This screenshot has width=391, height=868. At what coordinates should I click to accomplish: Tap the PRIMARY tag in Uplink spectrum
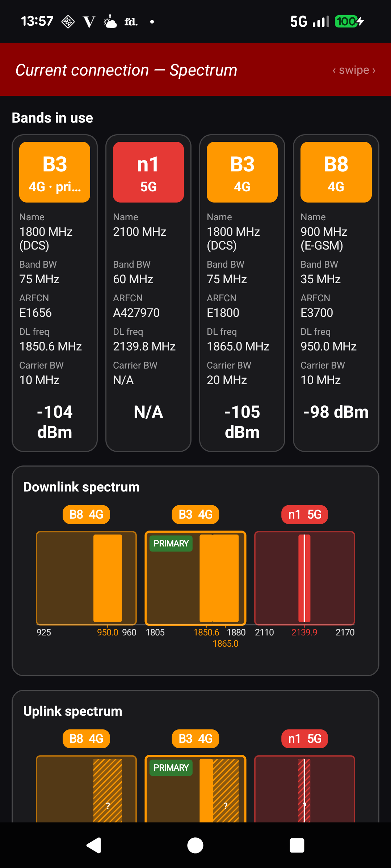[171, 768]
